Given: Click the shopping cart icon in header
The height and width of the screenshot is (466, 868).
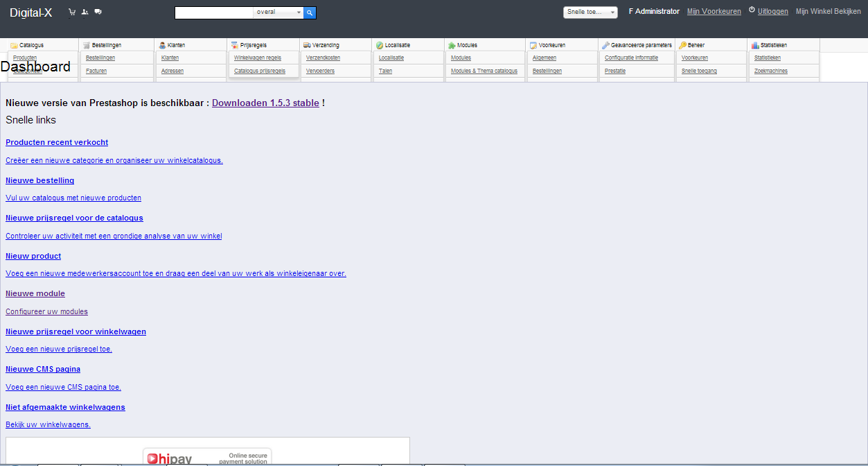Looking at the screenshot, I should [73, 12].
